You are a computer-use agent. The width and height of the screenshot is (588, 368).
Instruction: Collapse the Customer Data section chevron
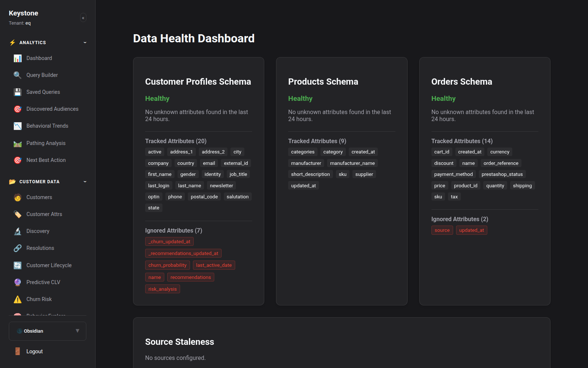click(85, 182)
